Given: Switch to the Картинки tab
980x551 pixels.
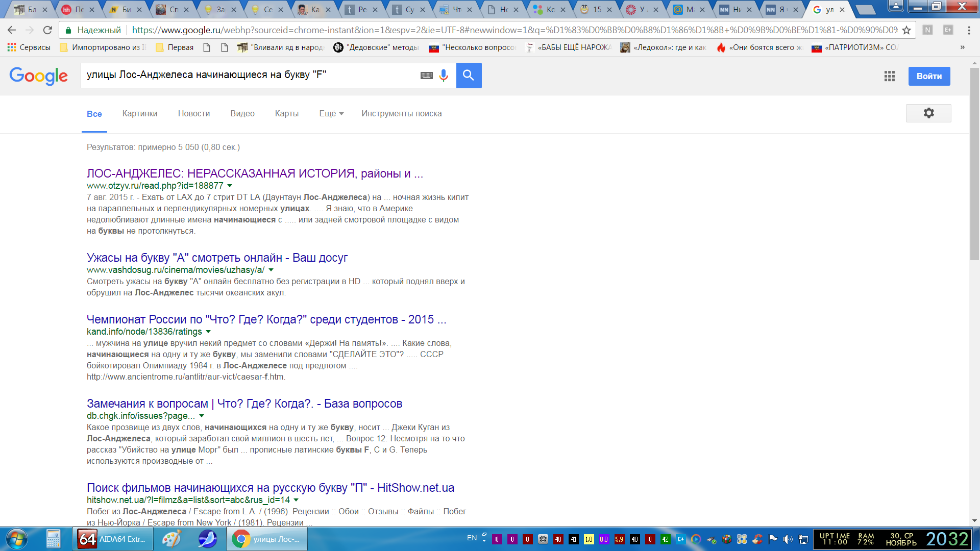Looking at the screenshot, I should click(x=139, y=114).
